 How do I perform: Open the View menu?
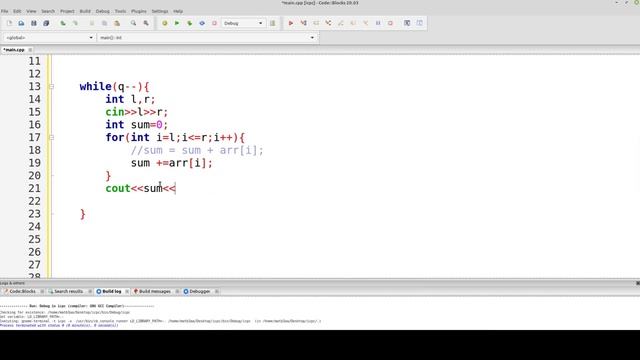pyautogui.click(x=31, y=11)
